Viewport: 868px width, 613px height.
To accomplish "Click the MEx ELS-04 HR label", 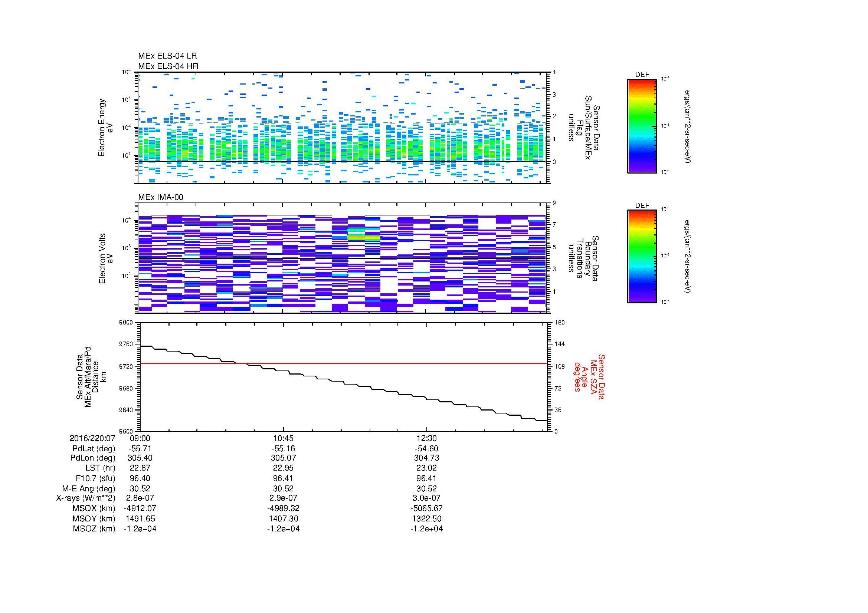I will [168, 66].
